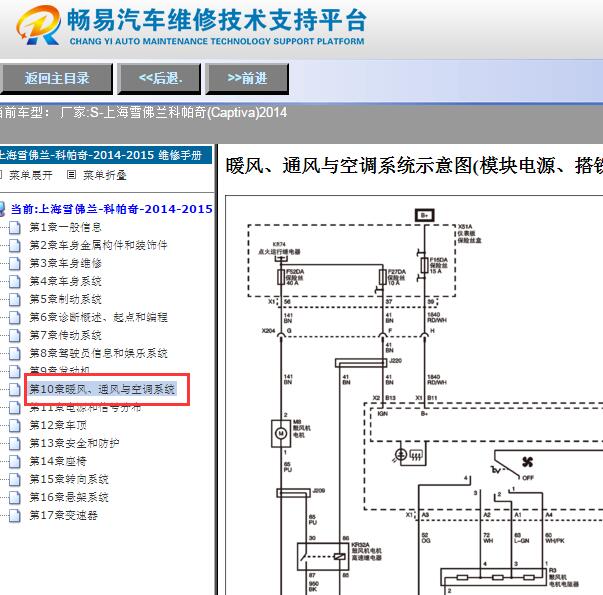Expand all menus via 菜单展开
The height and width of the screenshot is (595, 603).
click(x=30, y=175)
